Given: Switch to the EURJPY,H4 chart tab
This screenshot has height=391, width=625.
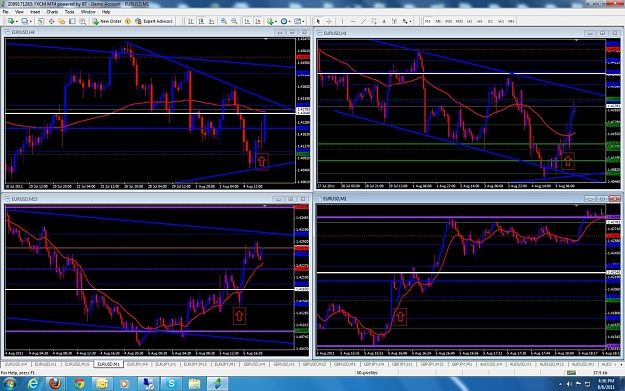Looking at the screenshot, I should coord(138,364).
